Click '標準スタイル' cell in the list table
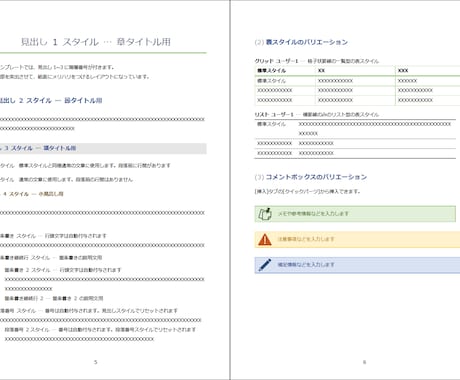The width and height of the screenshot is (460, 380). coord(271,124)
